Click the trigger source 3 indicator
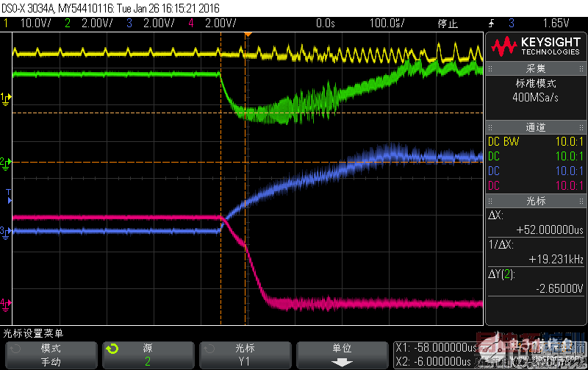 (512, 24)
